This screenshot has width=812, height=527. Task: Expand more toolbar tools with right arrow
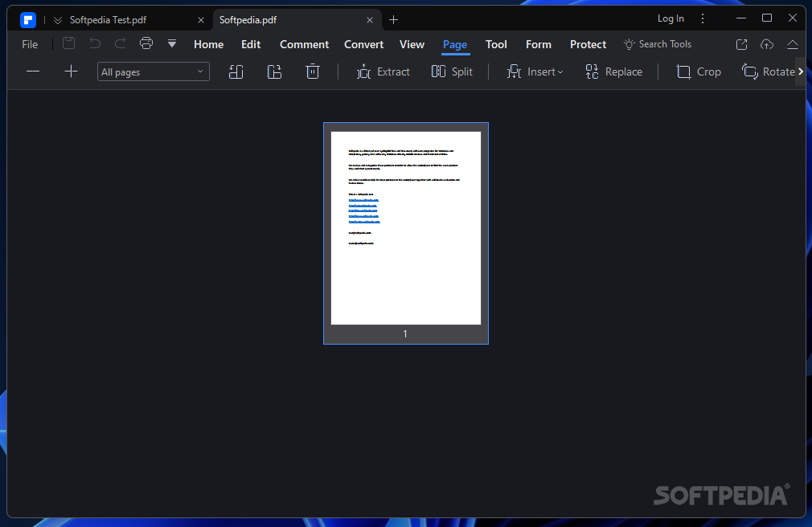coord(801,71)
